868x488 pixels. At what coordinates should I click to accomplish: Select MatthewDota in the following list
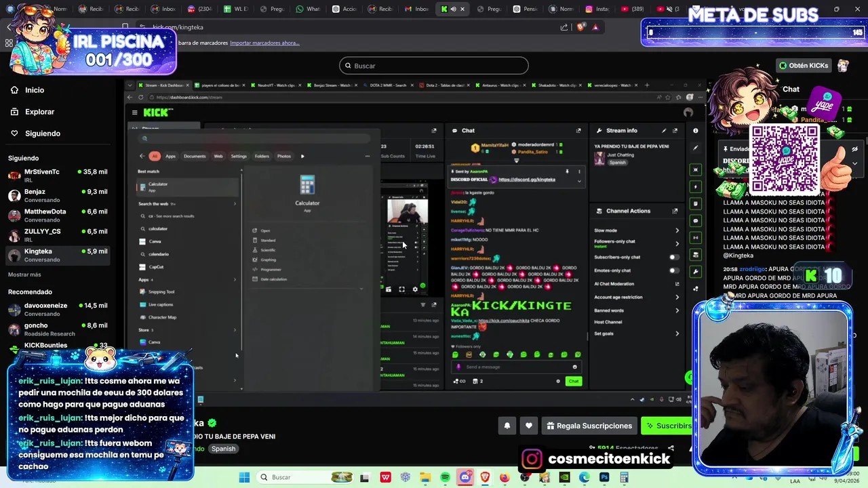58,216
